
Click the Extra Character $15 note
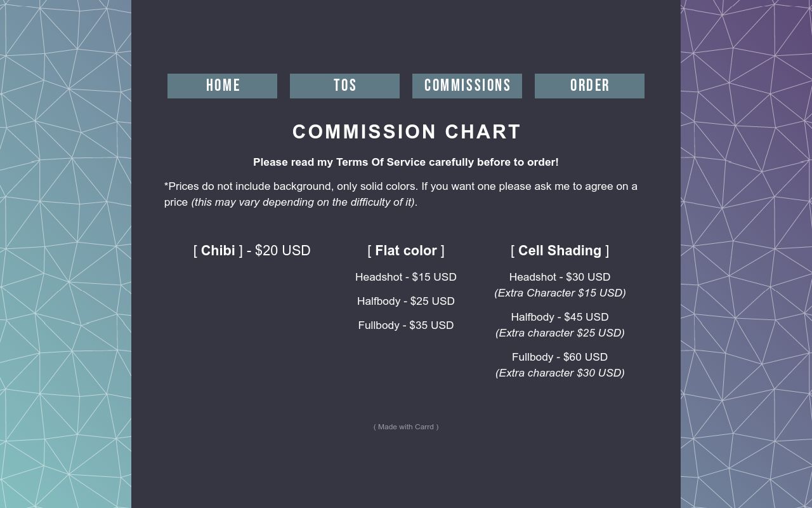pyautogui.click(x=560, y=293)
